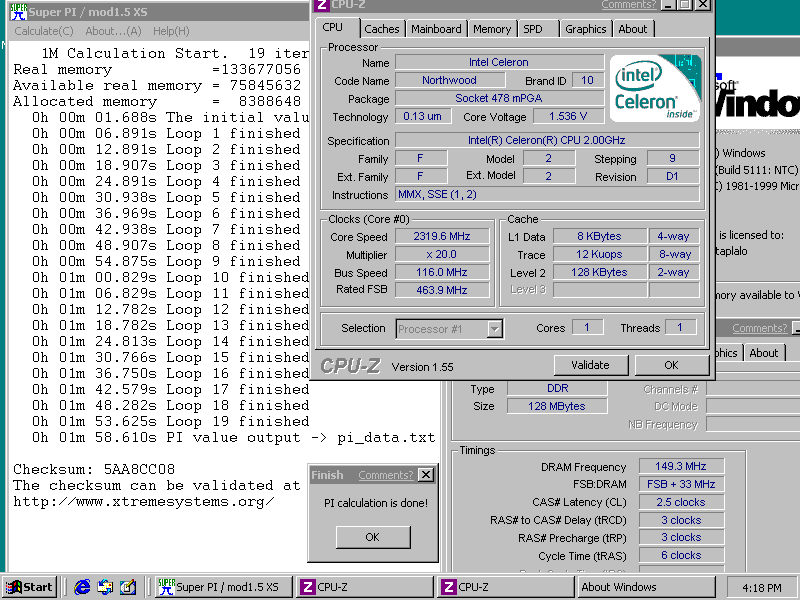Select the About Windows taskbar button
The image size is (800, 600).
[646, 587]
